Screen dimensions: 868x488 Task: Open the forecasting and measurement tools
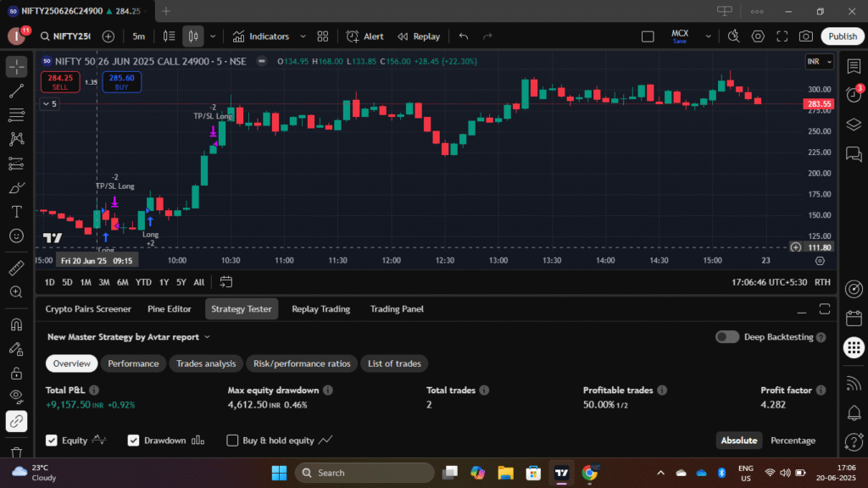tap(17, 164)
